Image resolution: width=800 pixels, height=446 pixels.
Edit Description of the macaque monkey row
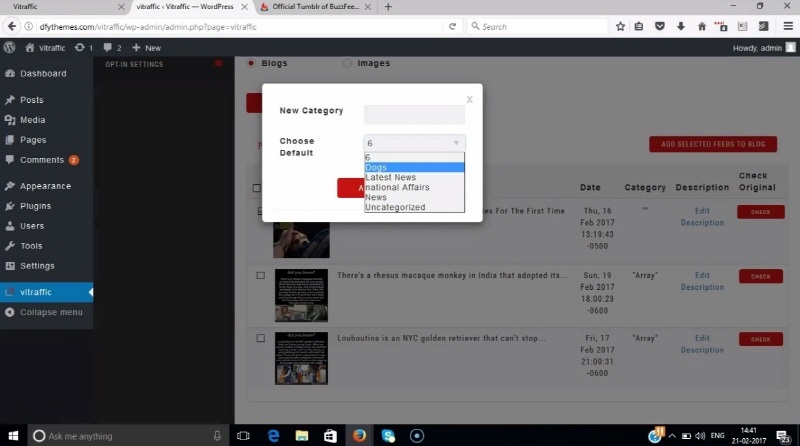point(702,281)
